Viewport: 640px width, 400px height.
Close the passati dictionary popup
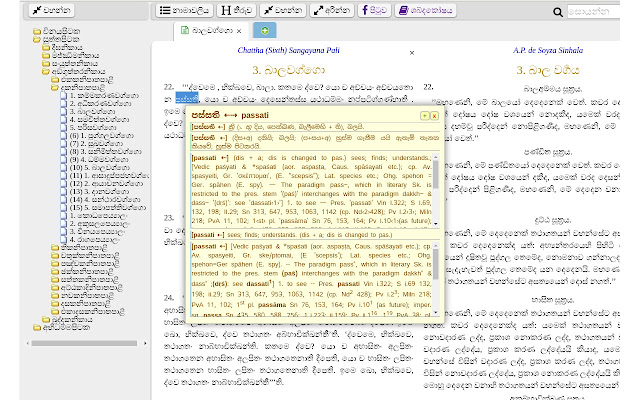tap(434, 116)
